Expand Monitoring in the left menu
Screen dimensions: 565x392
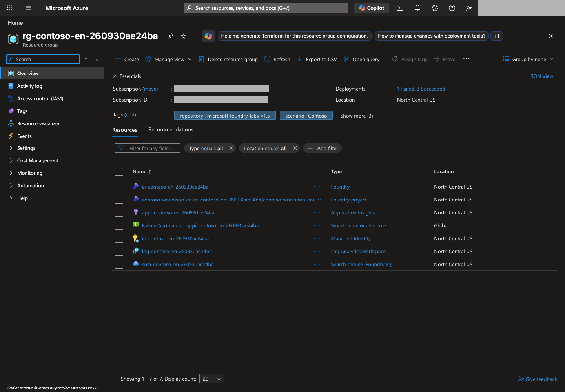pos(29,173)
